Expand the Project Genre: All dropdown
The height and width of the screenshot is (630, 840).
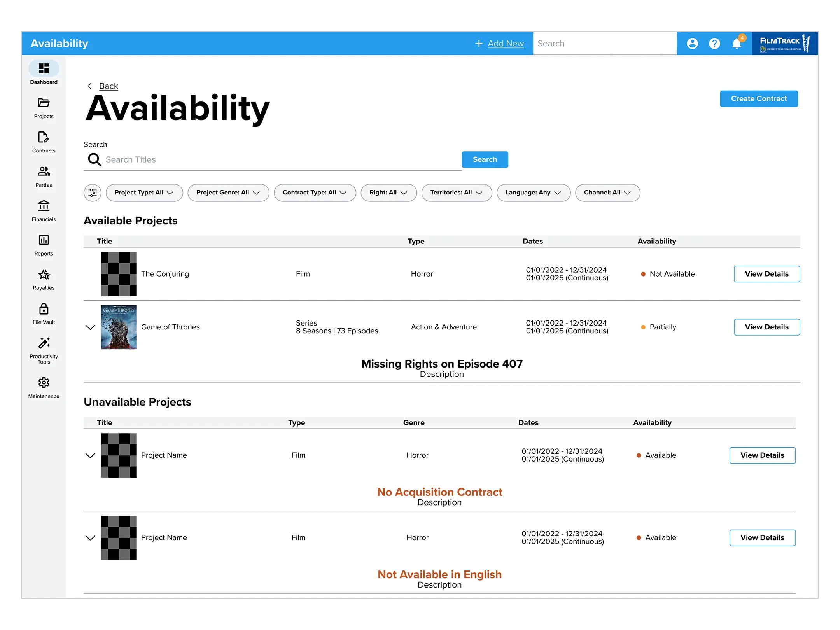(x=228, y=193)
